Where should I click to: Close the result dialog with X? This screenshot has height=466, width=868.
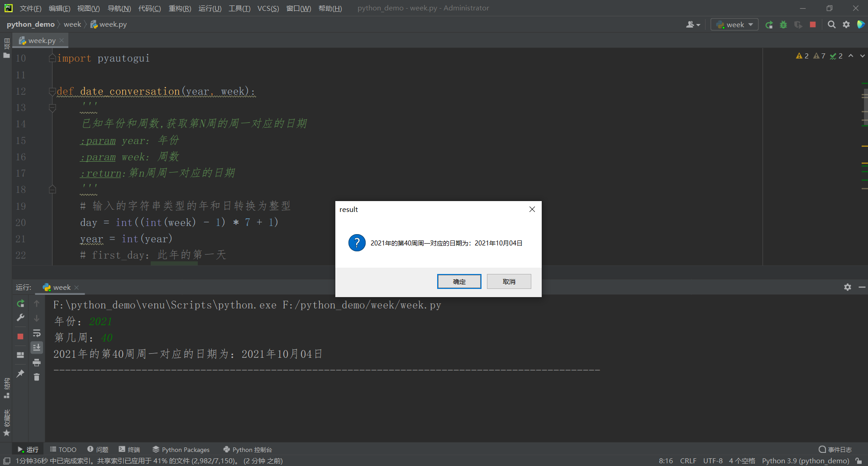[x=532, y=209]
